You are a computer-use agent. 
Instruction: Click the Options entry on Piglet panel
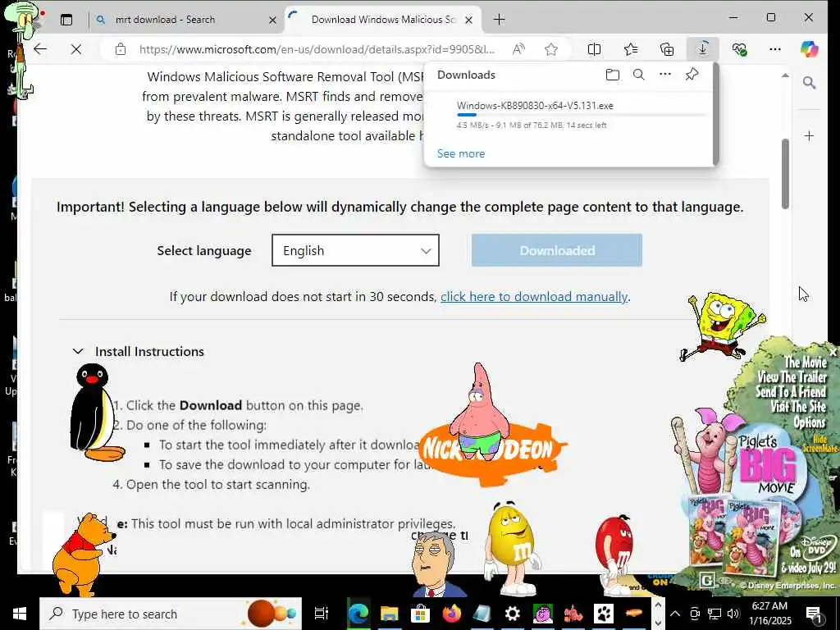coord(809,422)
